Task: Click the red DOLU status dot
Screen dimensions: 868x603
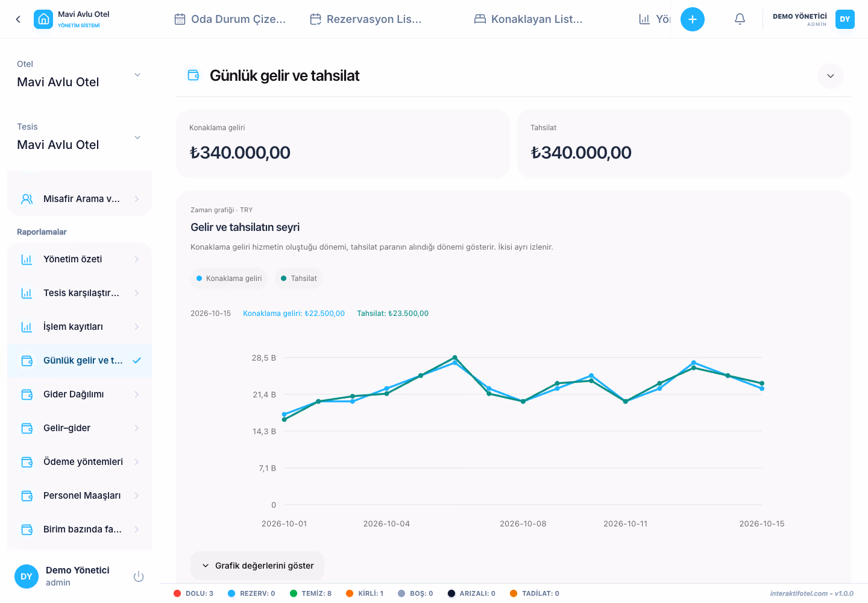Action: pyautogui.click(x=177, y=593)
